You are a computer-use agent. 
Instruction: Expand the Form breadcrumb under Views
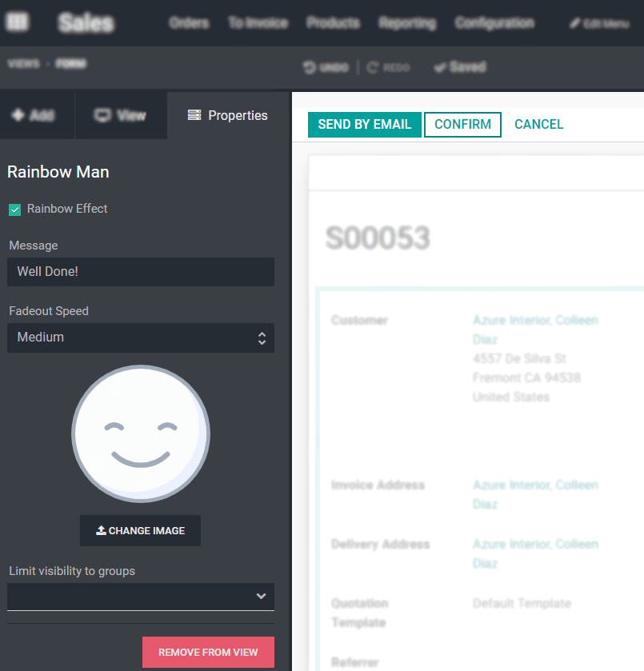coord(70,64)
